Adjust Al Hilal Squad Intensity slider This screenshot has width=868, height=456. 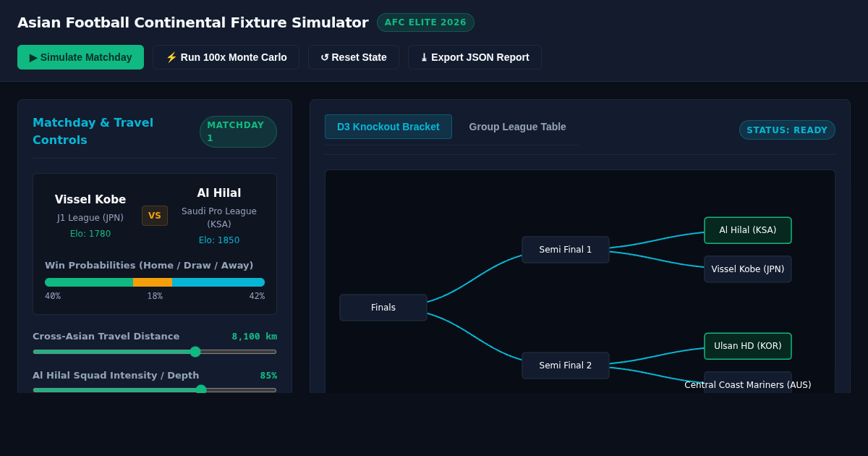(x=155, y=389)
